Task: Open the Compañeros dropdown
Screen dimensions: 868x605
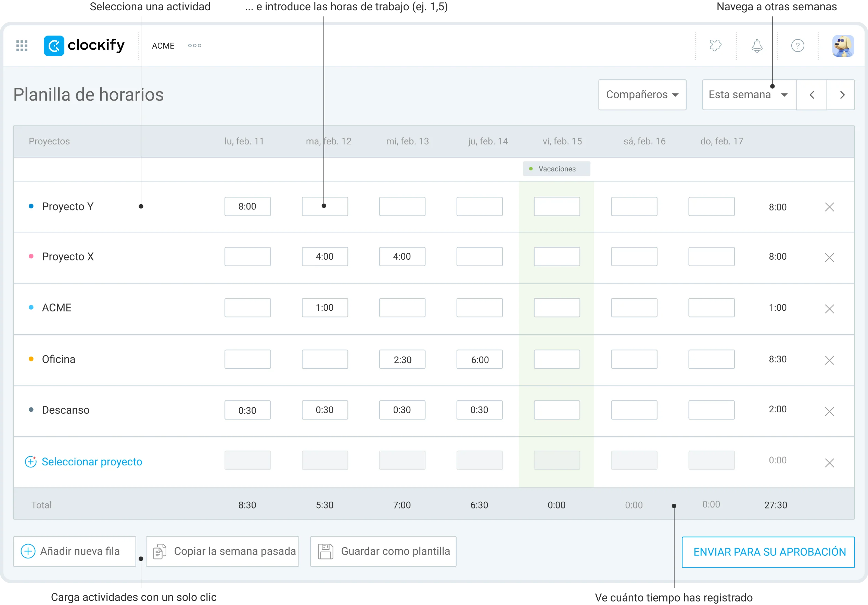Action: (x=642, y=95)
